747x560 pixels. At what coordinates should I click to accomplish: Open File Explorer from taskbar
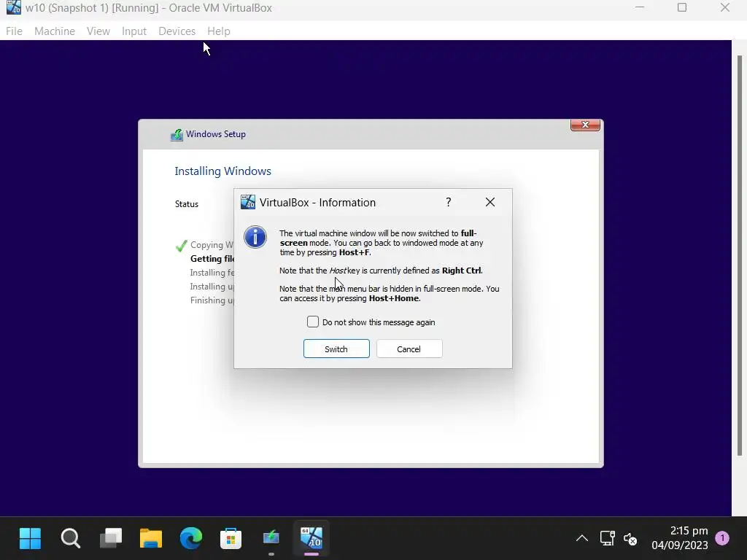click(151, 539)
